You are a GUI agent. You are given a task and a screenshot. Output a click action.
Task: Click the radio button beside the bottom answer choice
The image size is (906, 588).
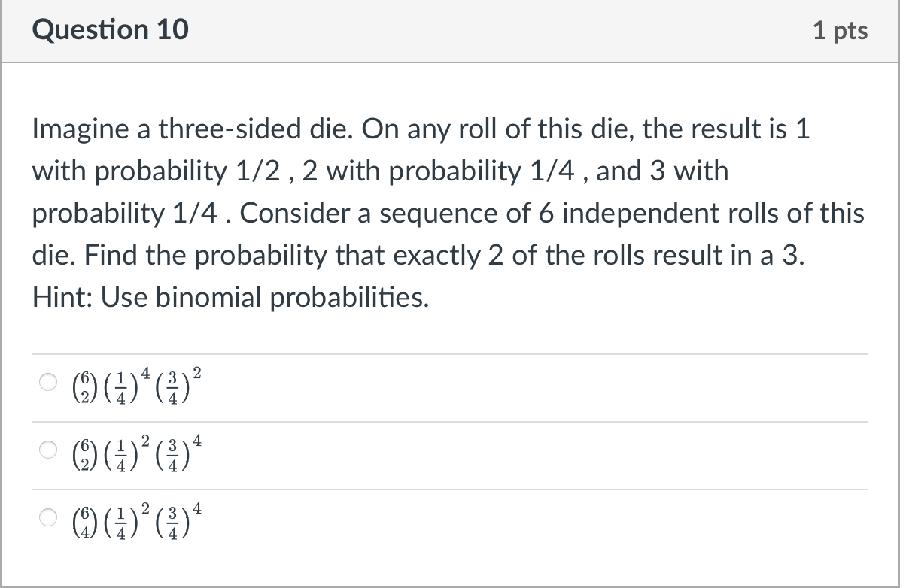click(47, 517)
